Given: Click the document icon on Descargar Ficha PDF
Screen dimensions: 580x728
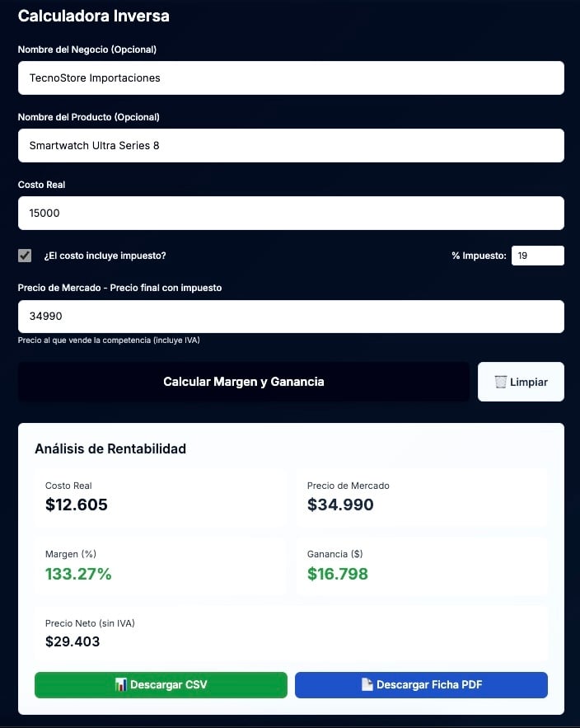Looking at the screenshot, I should pos(367,685).
